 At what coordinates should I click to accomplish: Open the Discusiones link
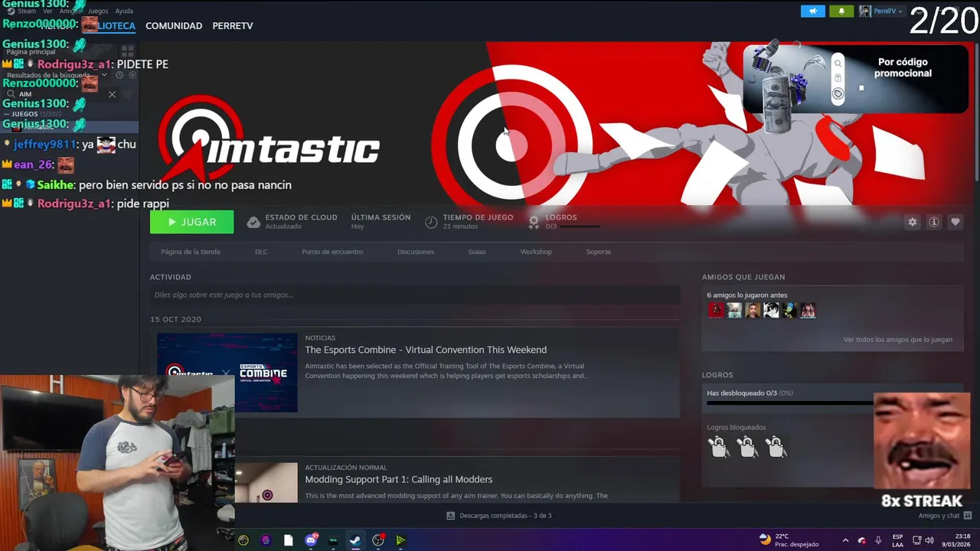pos(416,252)
